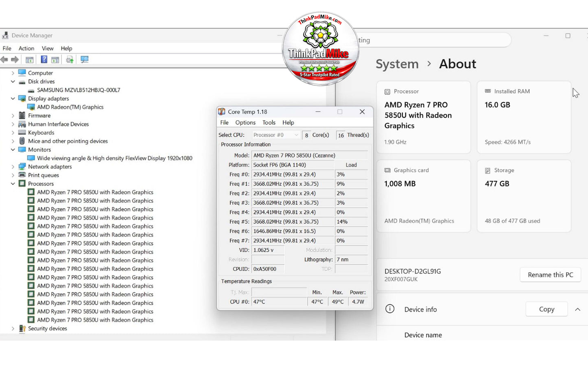This screenshot has width=588, height=369.
Task: Click the Graphics card icon in Settings
Action: pos(387,170)
